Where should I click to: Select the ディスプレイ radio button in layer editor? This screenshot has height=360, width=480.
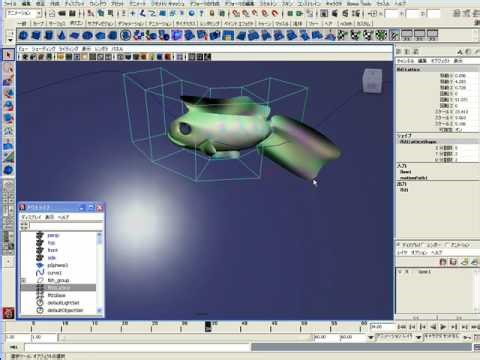(399, 245)
